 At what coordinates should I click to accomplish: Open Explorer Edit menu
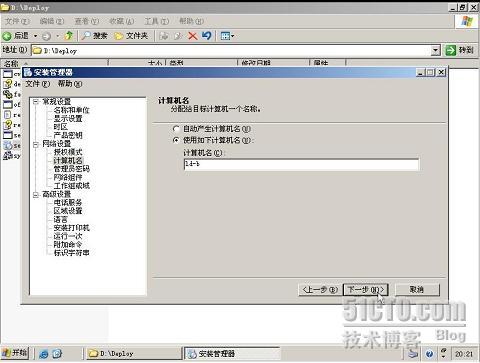coord(52,21)
